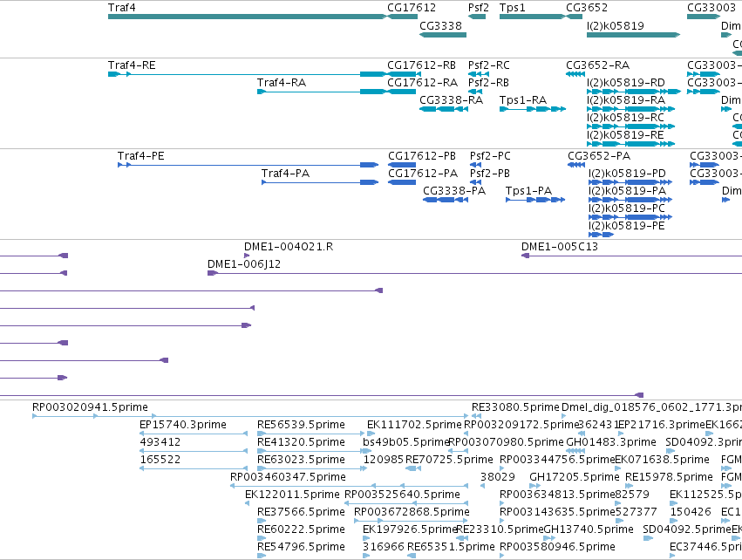Select the RE56539.5prime EST label
This screenshot has height=560, width=742.
(301, 425)
